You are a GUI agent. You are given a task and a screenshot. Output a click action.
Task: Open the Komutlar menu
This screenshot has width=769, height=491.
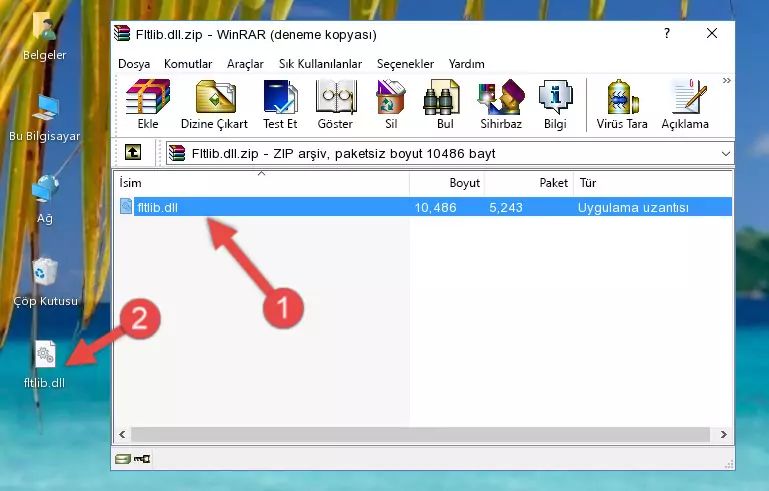[188, 64]
